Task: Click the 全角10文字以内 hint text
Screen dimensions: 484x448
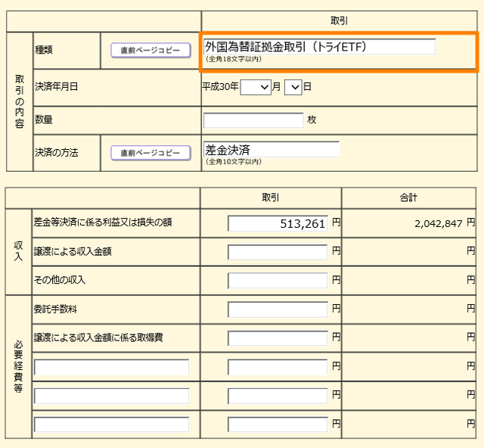Action: click(234, 162)
